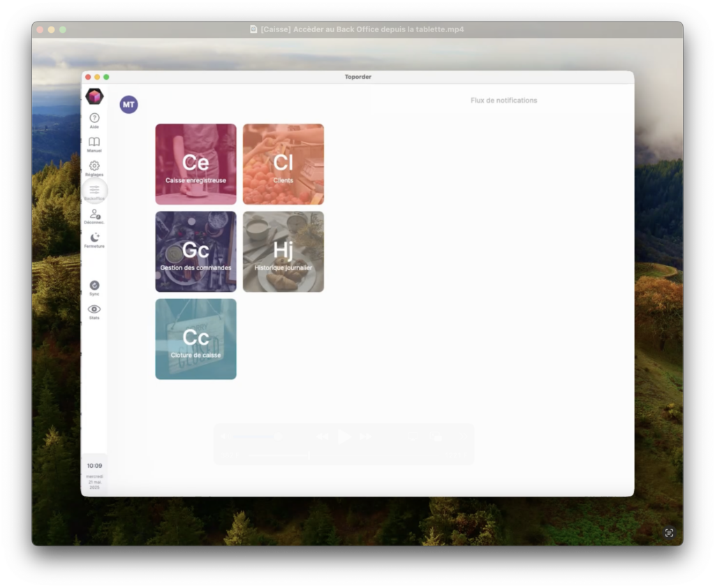Open the Clients tile
The width and height of the screenshot is (715, 588).
click(x=283, y=164)
